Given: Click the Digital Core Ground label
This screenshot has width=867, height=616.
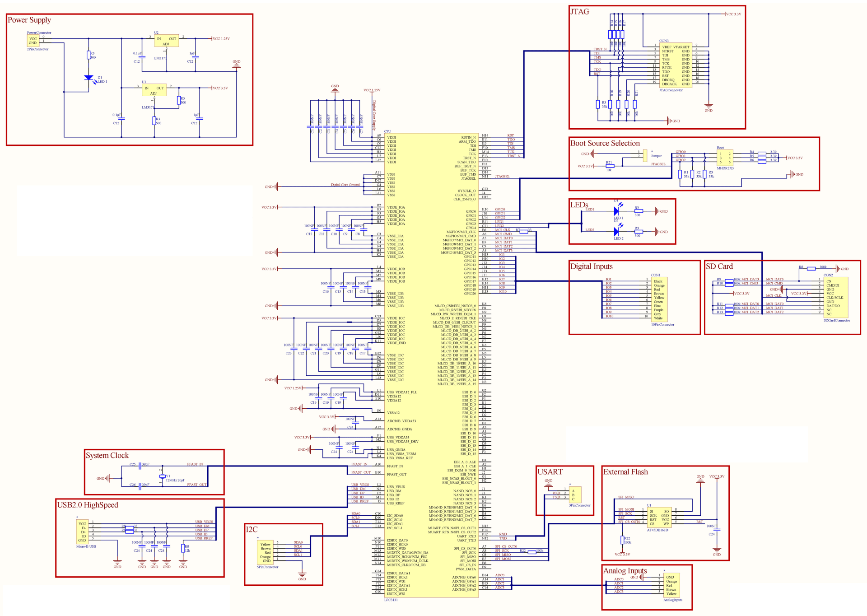Looking at the screenshot, I should pyautogui.click(x=345, y=185).
